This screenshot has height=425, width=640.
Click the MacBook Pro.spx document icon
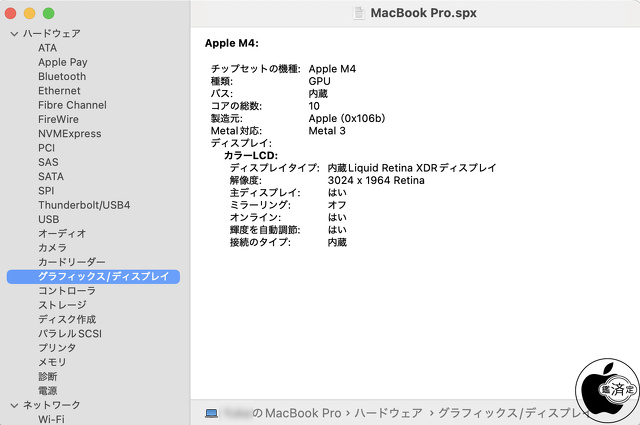click(x=359, y=13)
